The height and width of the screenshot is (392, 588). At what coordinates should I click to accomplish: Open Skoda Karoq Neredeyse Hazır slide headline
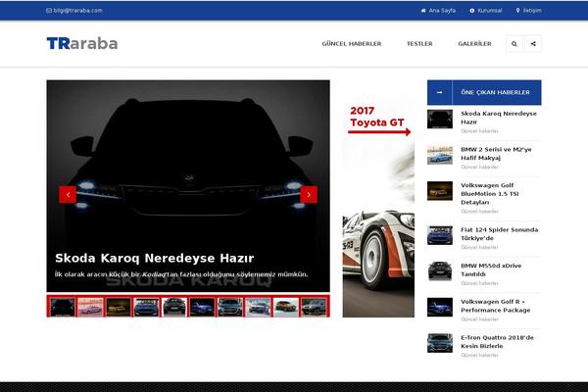click(155, 258)
